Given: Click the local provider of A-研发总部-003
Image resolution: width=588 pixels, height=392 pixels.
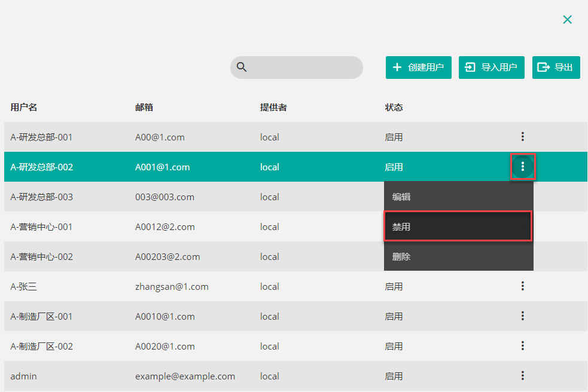Looking at the screenshot, I should [270, 197].
